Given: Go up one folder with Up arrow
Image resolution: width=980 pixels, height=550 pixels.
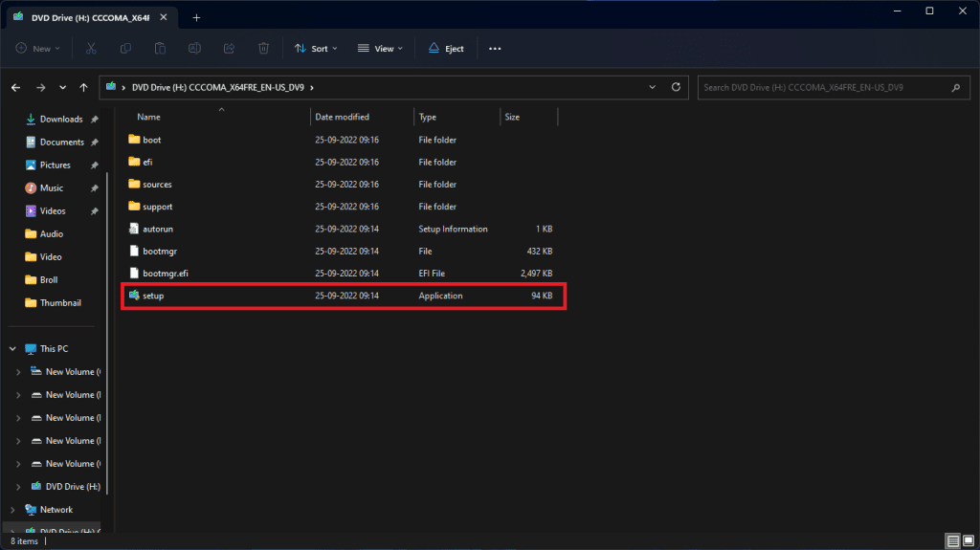Looking at the screenshot, I should [x=84, y=87].
